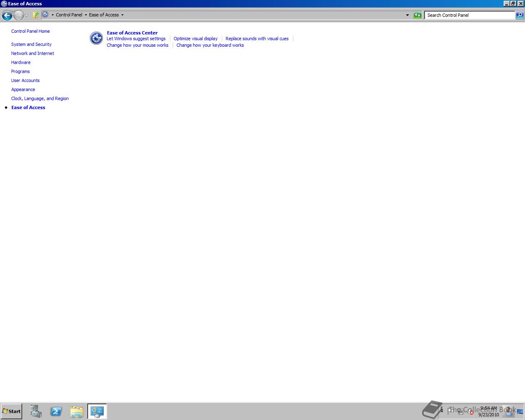Screen dimensions: 525x420
Task: Open the recent pages dropdown arrow
Action: (27, 16)
